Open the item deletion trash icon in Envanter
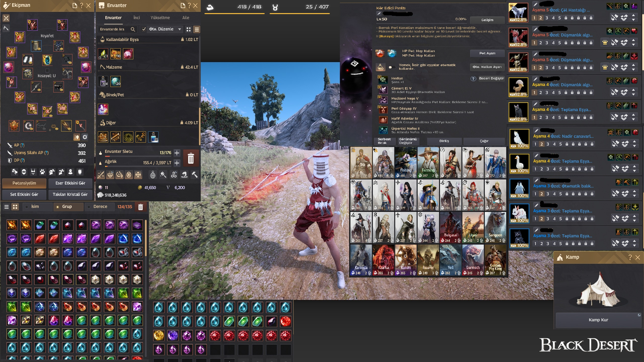644x362 pixels. (x=191, y=158)
